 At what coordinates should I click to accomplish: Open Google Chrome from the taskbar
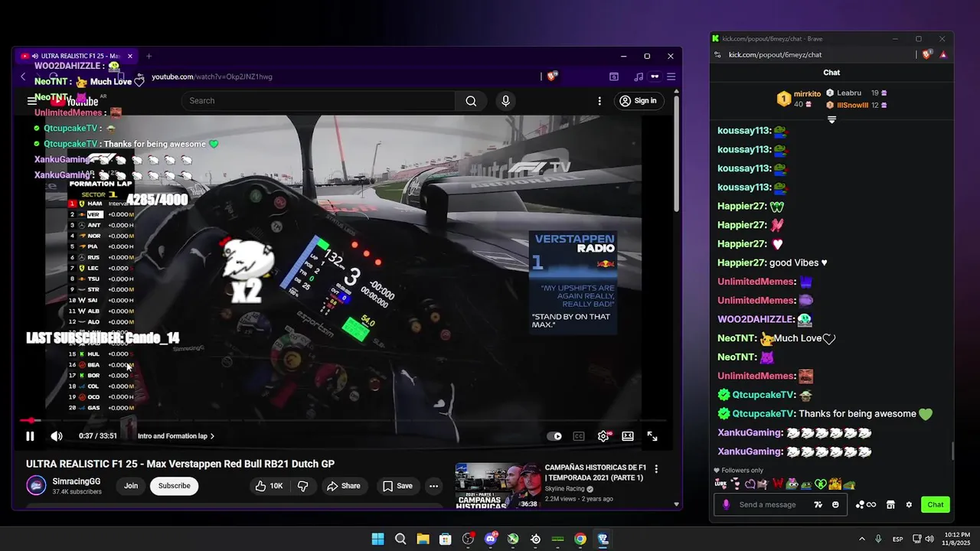pos(580,539)
